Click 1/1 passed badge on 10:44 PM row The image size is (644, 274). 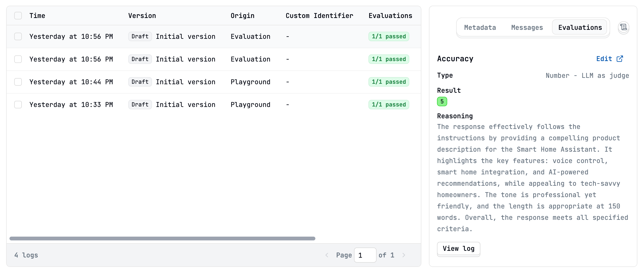tap(389, 82)
